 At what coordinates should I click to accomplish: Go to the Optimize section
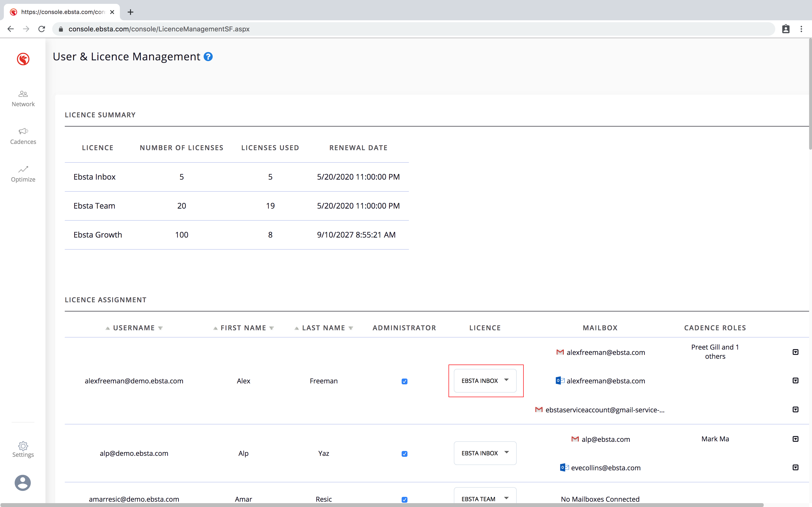(x=23, y=174)
